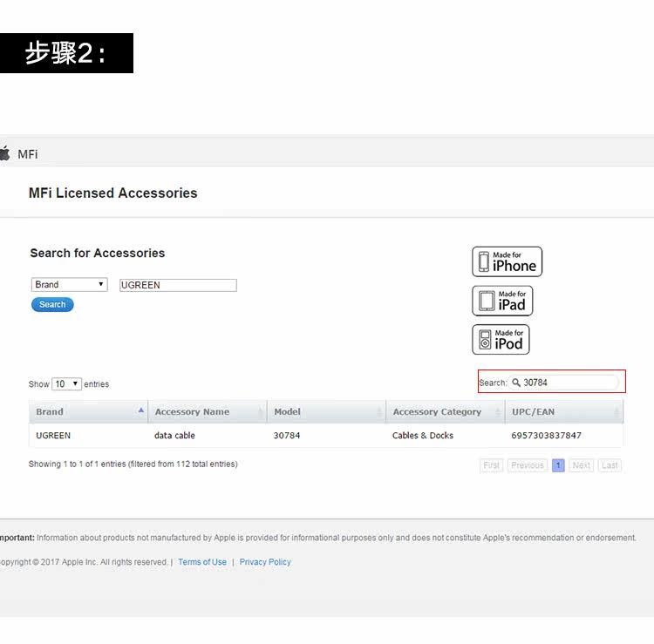654x644 pixels.
Task: Click the Made for iPad badge
Action: [502, 301]
